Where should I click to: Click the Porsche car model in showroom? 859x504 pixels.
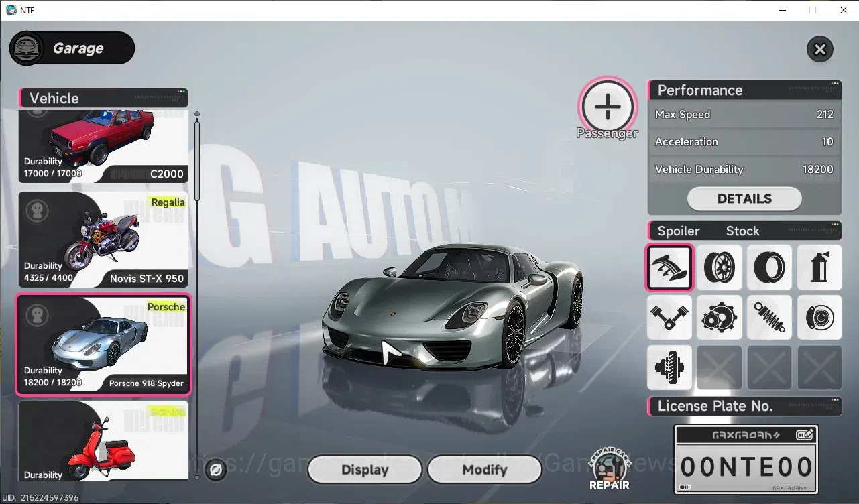pos(453,307)
